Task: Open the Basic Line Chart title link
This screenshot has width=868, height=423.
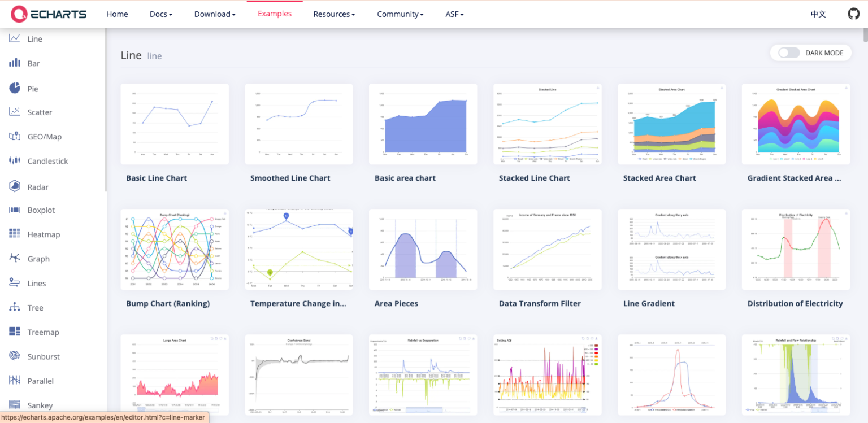Action: [x=157, y=178]
